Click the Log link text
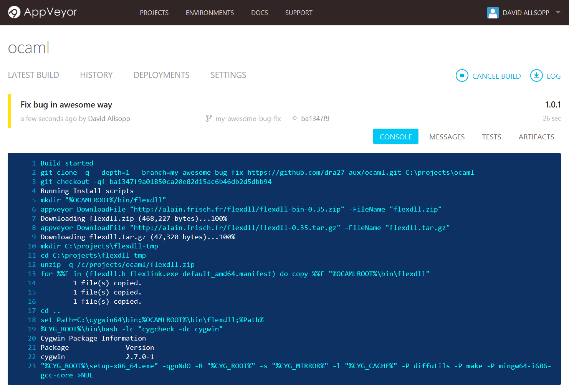The width and height of the screenshot is (569, 392). (x=554, y=76)
